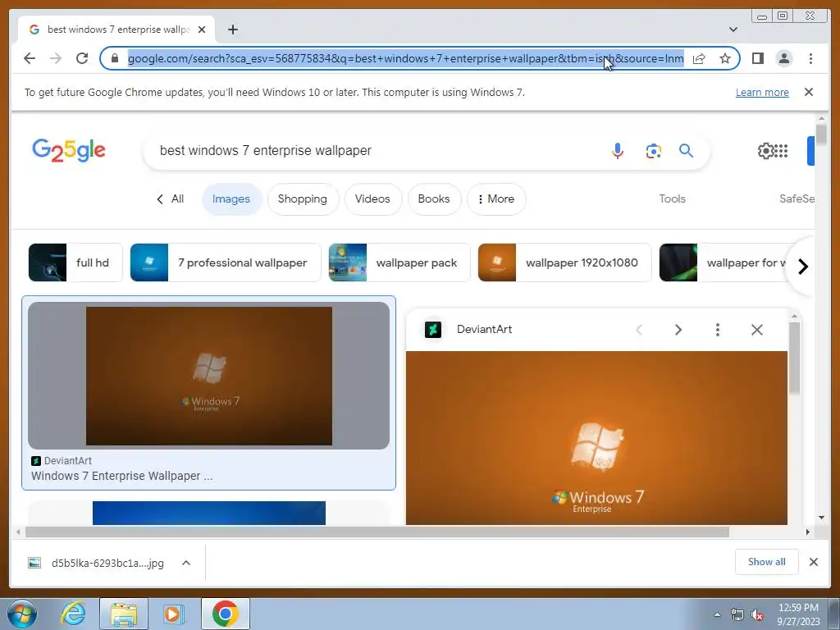Start voice search with the microphone icon

(x=617, y=151)
